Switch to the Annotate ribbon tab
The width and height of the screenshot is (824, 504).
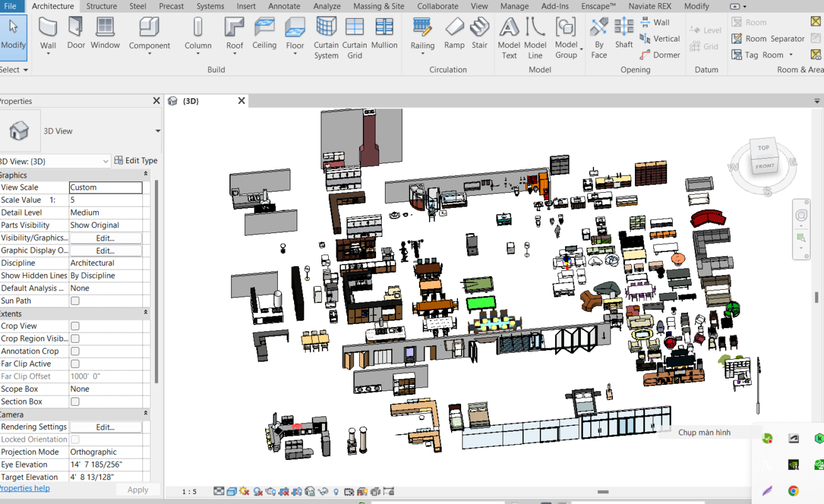[284, 6]
